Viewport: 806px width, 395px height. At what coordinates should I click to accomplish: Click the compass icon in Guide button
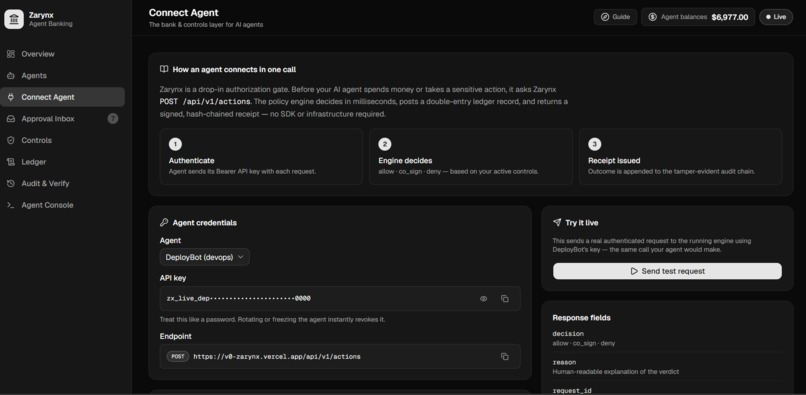click(605, 17)
